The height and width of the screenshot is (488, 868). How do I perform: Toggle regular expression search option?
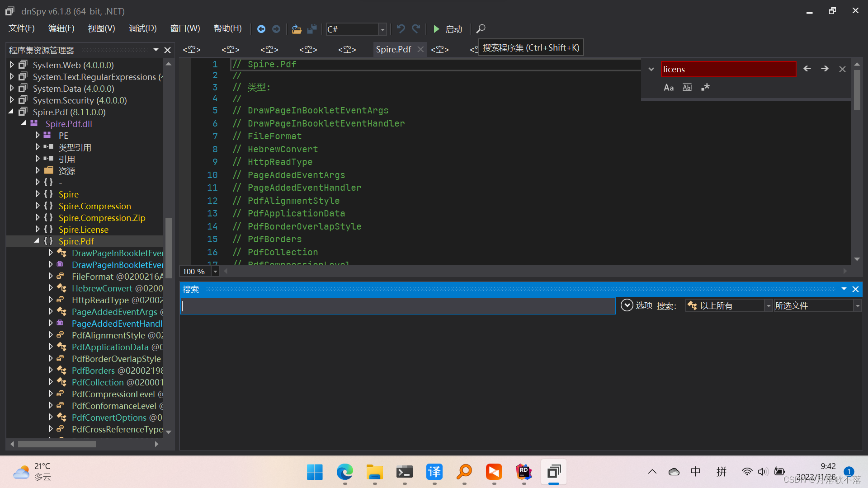(705, 88)
